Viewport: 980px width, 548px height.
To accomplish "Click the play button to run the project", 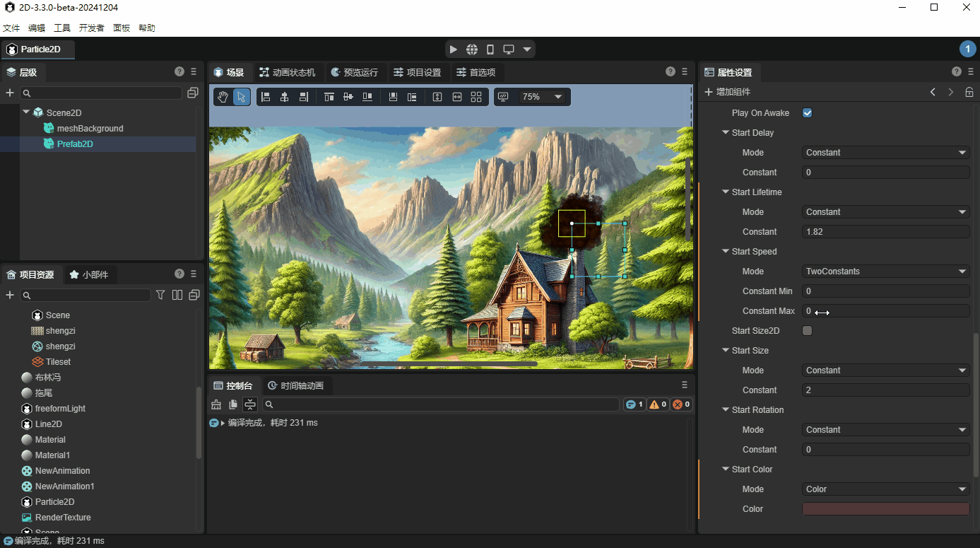I will [x=453, y=49].
